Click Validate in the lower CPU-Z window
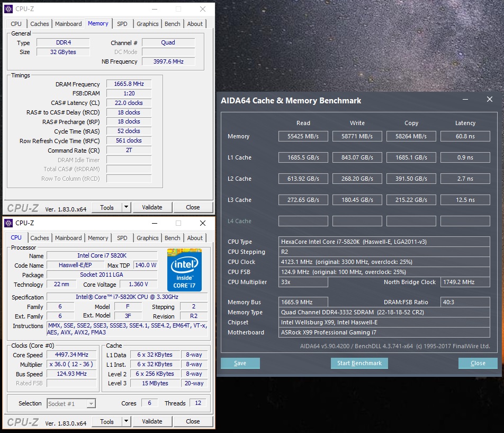The height and width of the screenshot is (433, 504). (152, 421)
